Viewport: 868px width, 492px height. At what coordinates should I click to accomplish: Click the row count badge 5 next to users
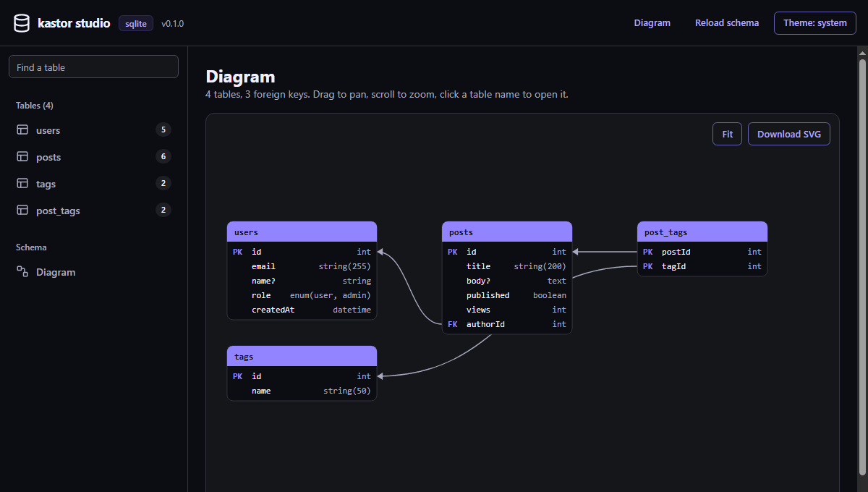coord(163,130)
